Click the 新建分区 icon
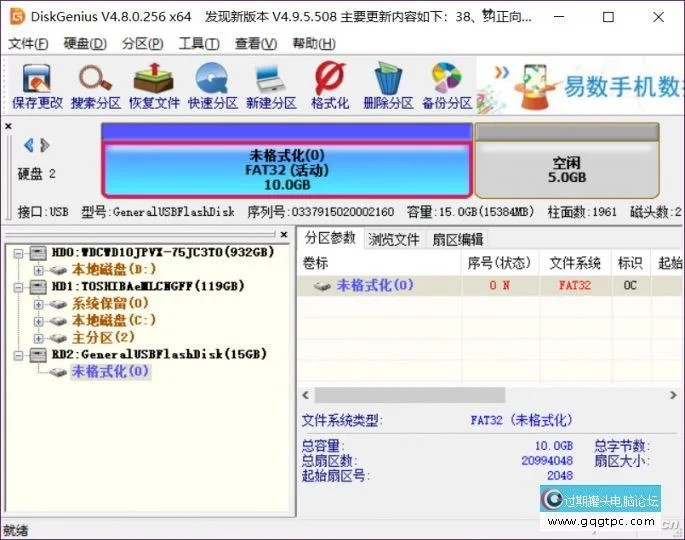The width and height of the screenshot is (685, 540). [x=271, y=86]
